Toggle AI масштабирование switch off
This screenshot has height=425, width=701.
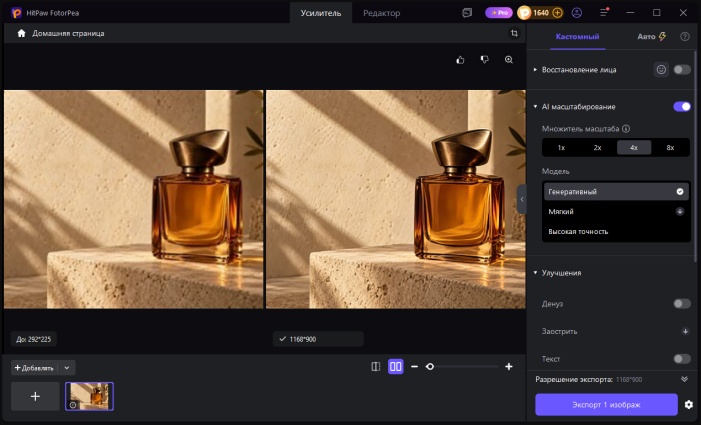point(682,106)
